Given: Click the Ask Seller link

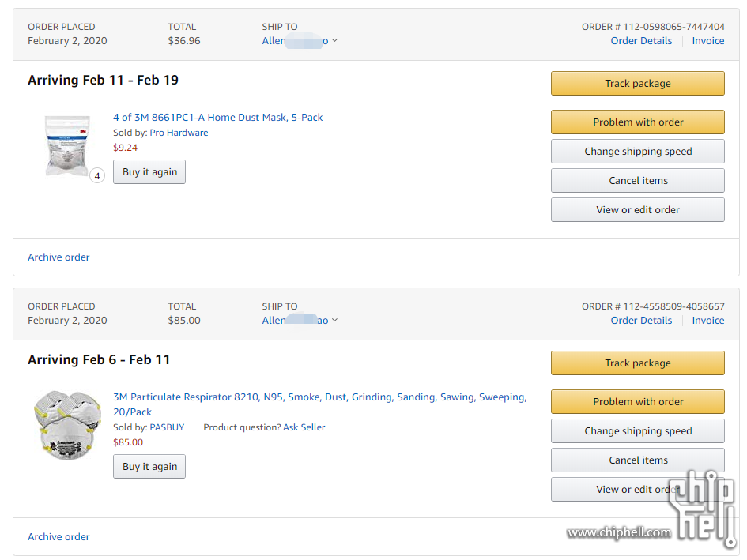Looking at the screenshot, I should (x=304, y=427).
